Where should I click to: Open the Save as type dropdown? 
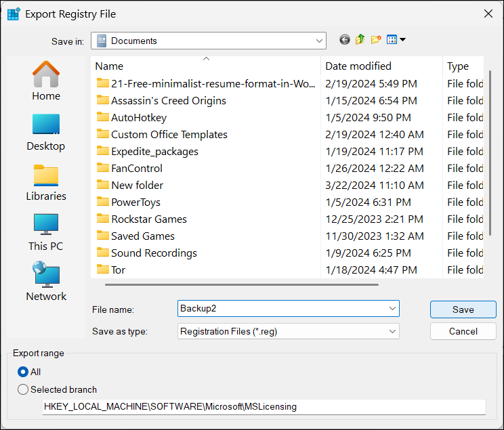392,331
